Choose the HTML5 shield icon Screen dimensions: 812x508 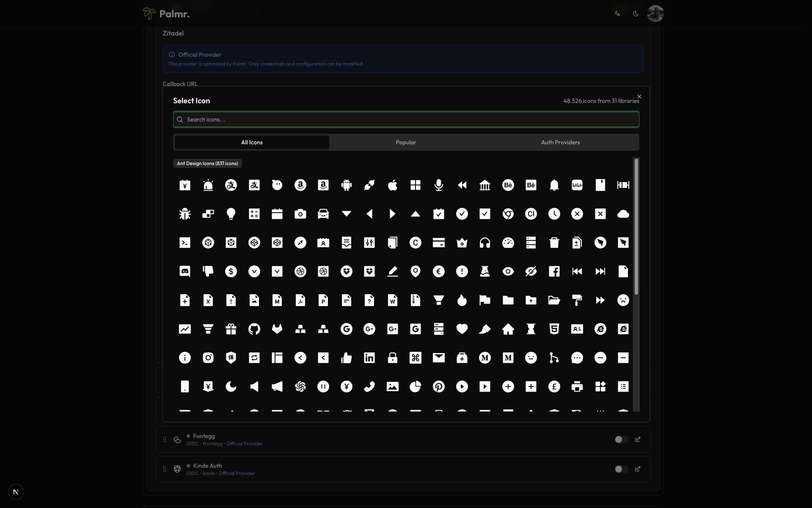pyautogui.click(x=554, y=329)
